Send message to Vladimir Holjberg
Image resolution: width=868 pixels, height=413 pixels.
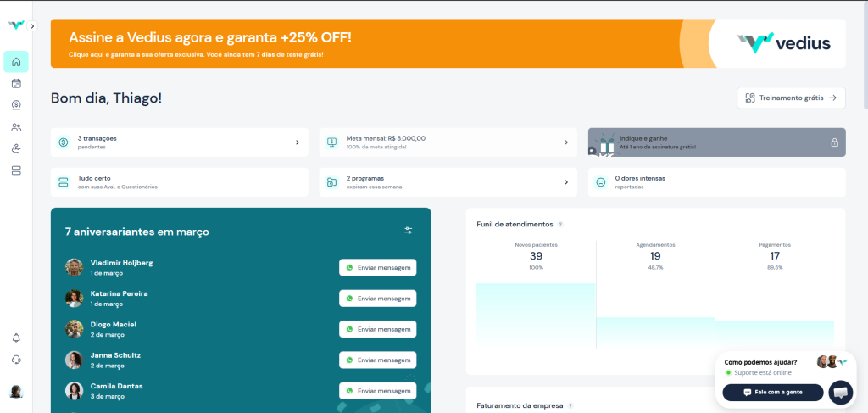tap(377, 267)
